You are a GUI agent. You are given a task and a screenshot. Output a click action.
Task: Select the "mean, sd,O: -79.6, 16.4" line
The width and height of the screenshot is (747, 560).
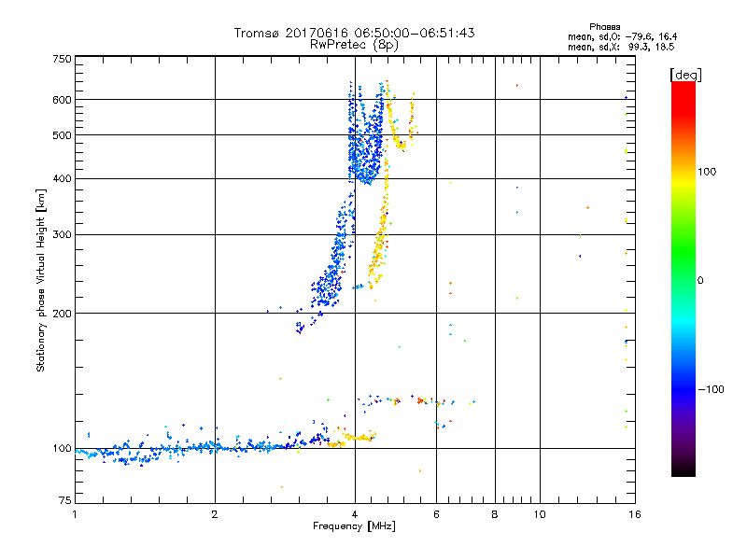(622, 36)
